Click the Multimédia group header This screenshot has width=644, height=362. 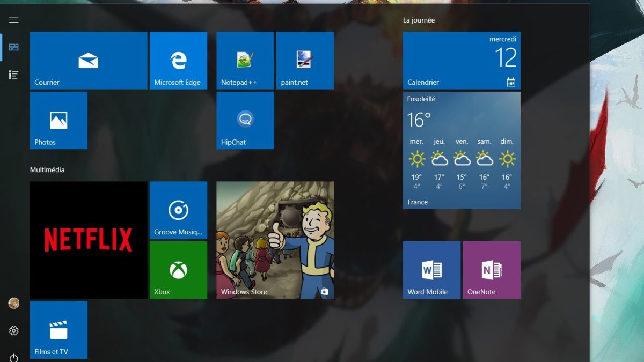pos(47,170)
